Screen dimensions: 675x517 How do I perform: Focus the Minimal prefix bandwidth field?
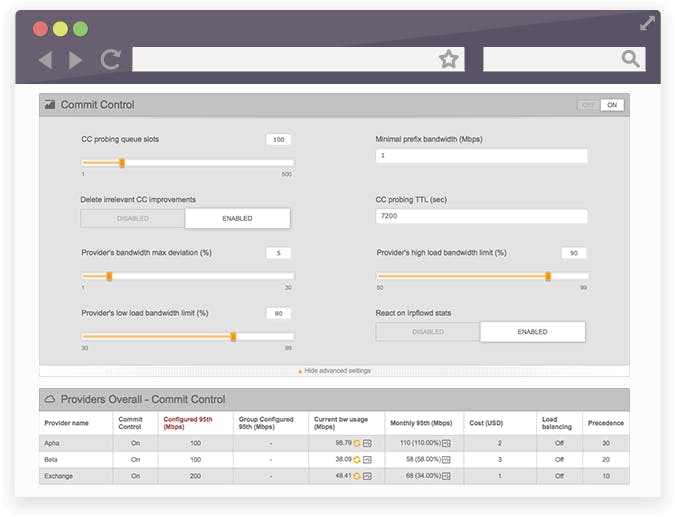481,156
